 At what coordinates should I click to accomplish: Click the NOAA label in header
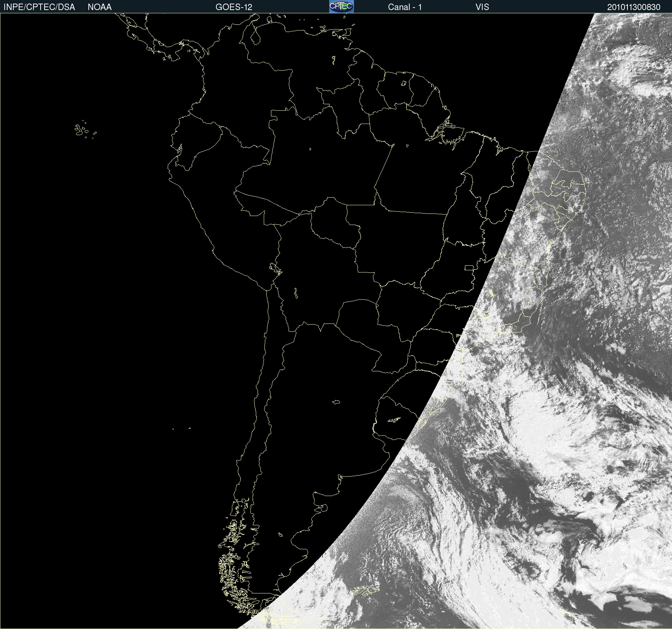tap(100, 7)
